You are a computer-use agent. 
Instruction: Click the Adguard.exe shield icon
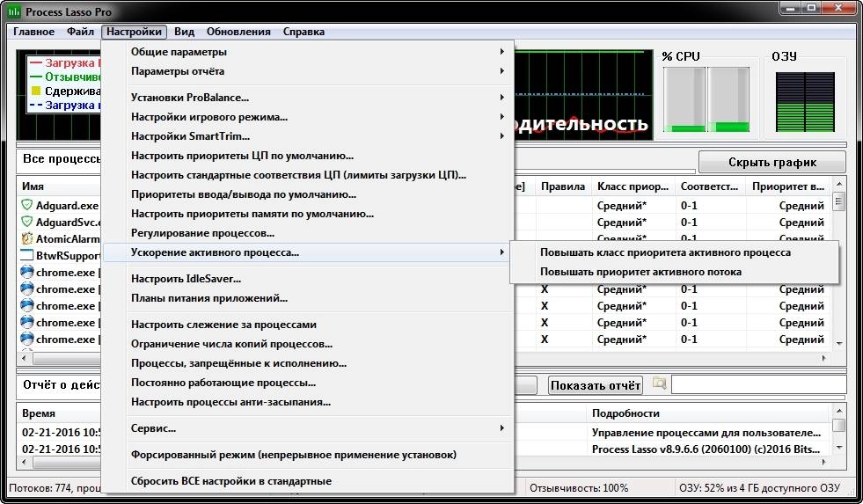click(26, 205)
